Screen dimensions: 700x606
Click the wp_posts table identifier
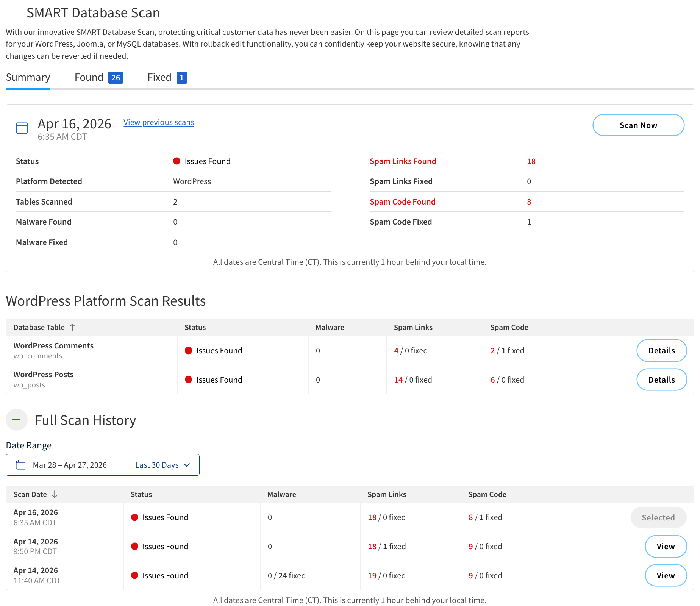click(29, 385)
